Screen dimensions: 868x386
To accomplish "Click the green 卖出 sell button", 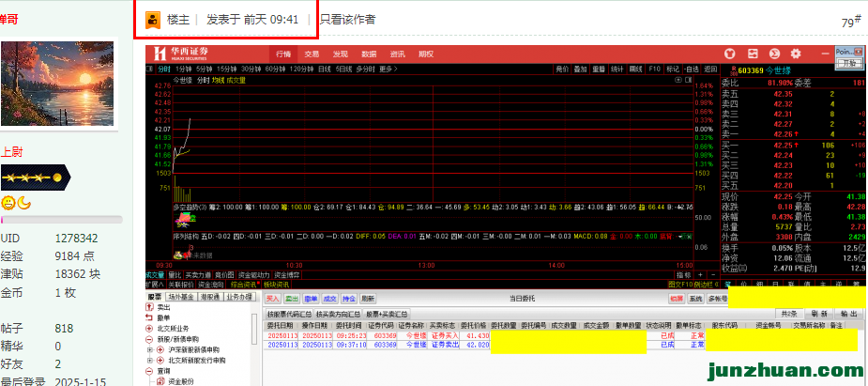I will click(292, 299).
